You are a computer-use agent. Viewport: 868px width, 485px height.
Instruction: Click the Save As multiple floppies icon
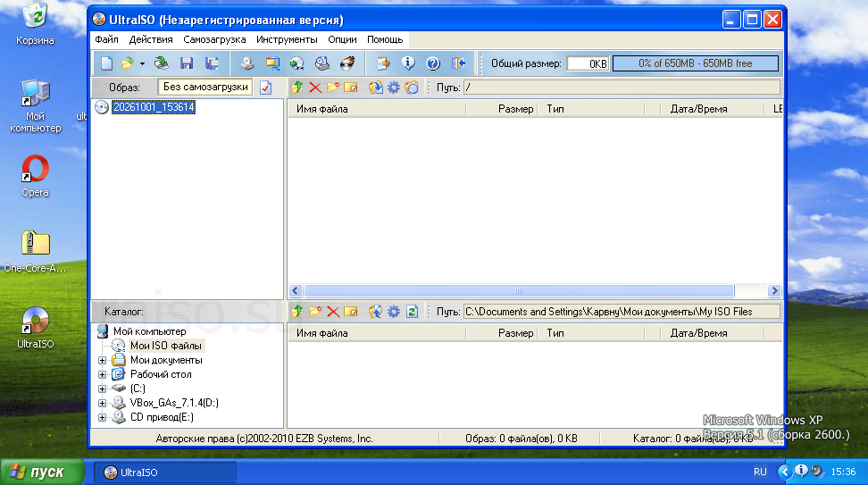tap(212, 63)
